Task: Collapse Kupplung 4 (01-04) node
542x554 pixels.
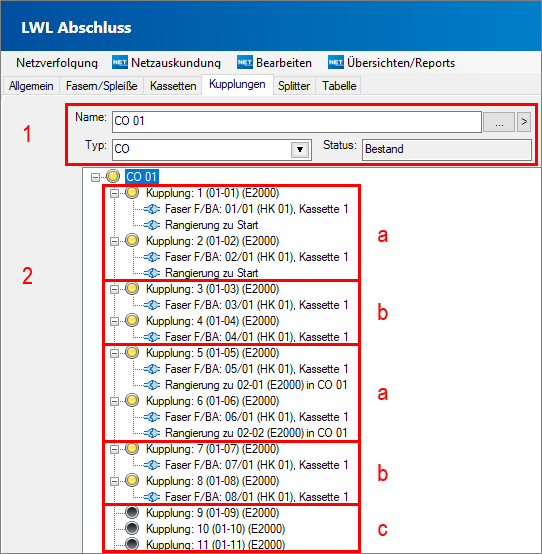Action: (114, 321)
